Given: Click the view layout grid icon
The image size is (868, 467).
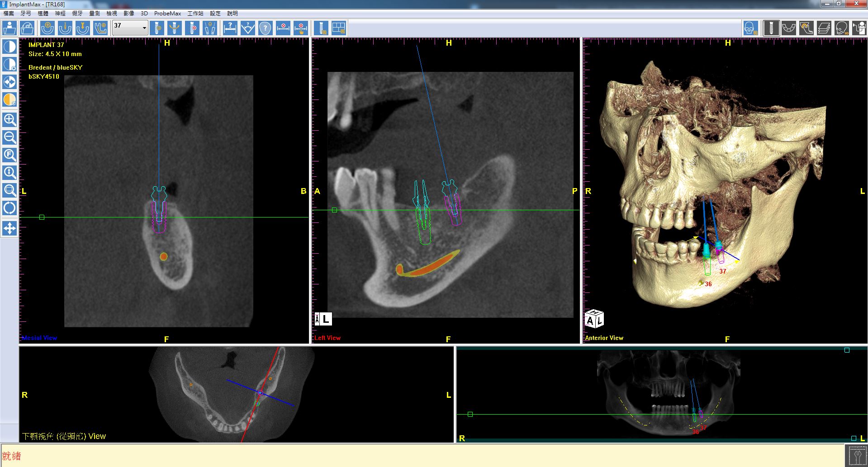Looking at the screenshot, I should point(339,28).
